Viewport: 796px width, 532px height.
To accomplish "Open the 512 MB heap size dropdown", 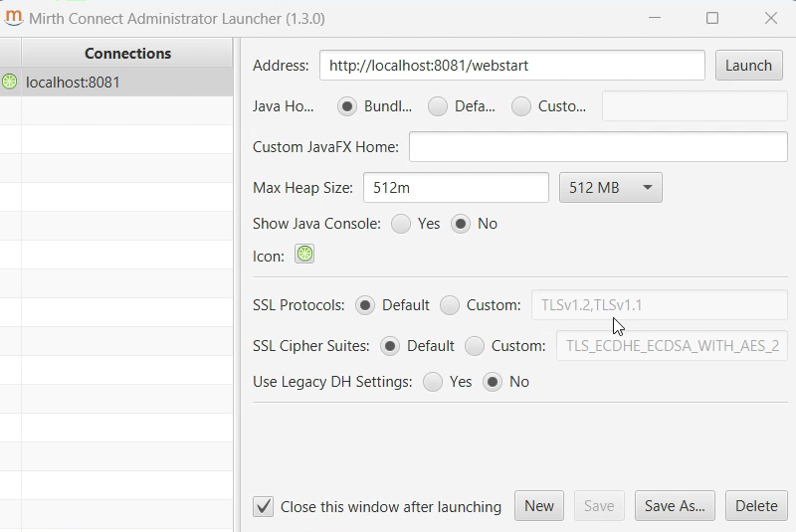I will 611,188.
